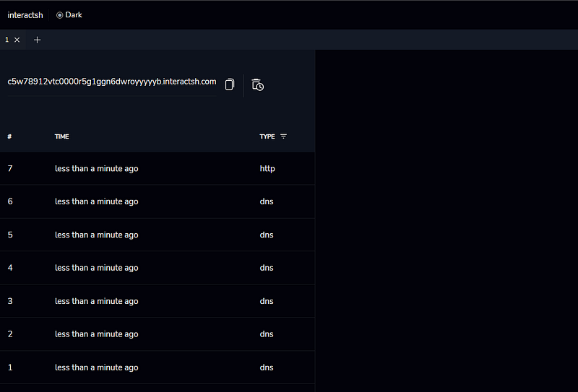The width and height of the screenshot is (578, 392).
Task: Open interaction row 2 dns
Action: (158, 334)
